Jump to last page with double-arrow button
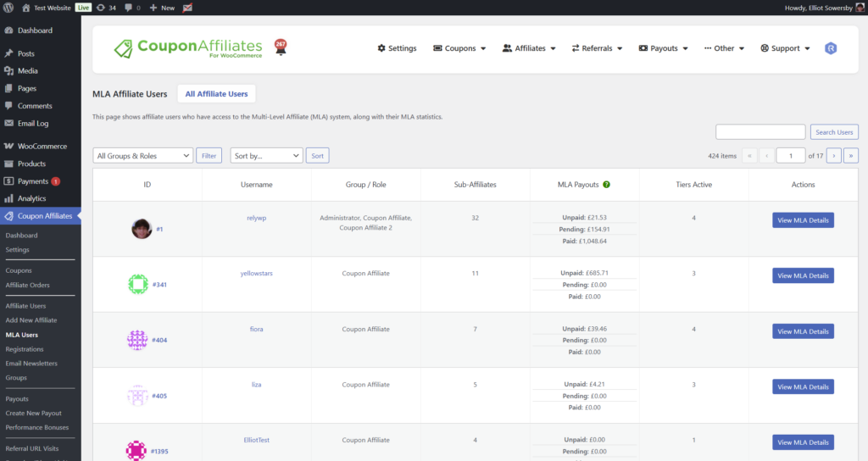The height and width of the screenshot is (461, 868). (851, 155)
